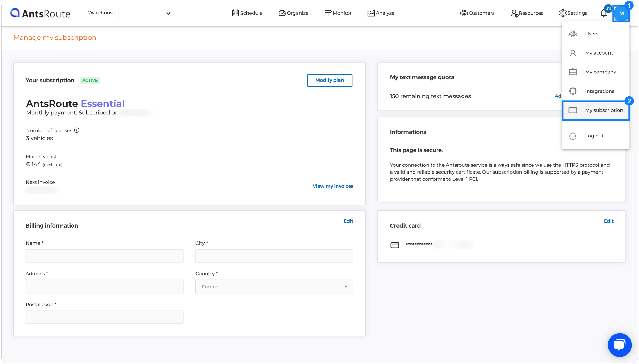
Task: Open the Warehouse dropdown
Action: pos(145,13)
